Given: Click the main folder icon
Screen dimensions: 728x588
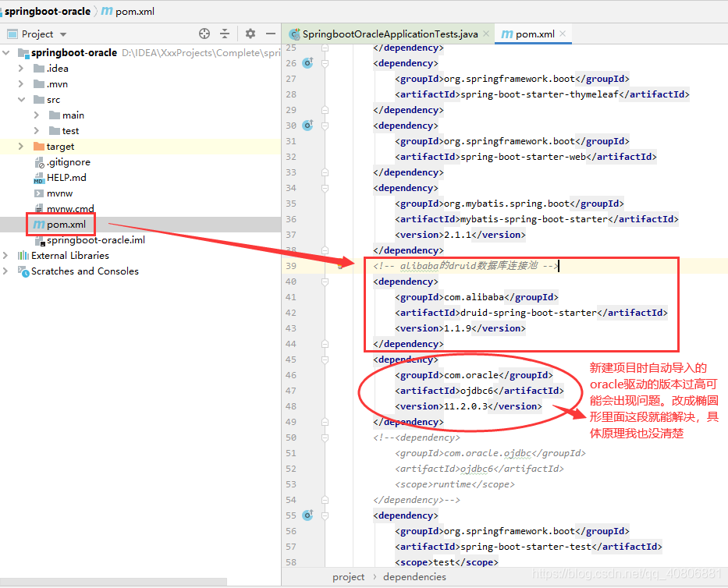Looking at the screenshot, I should pyautogui.click(x=55, y=115).
